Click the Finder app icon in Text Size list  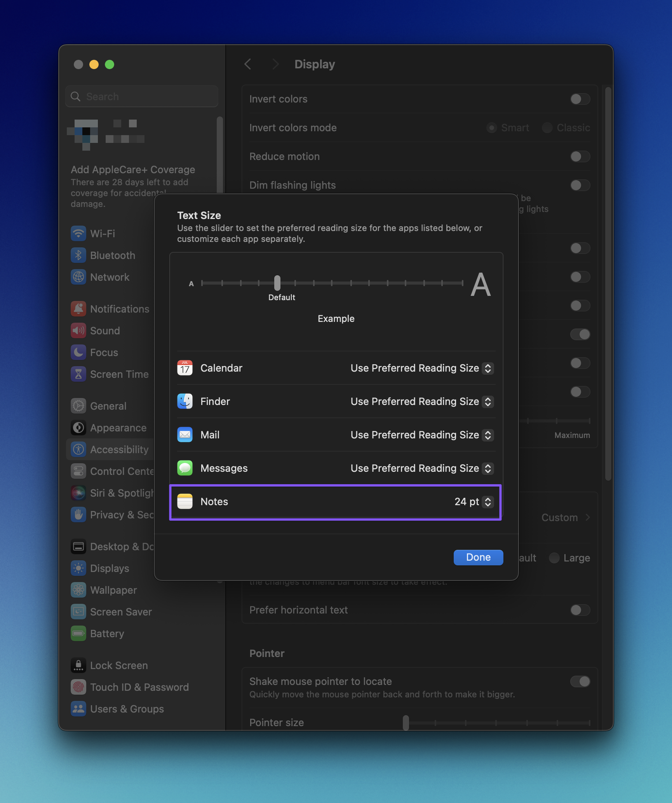tap(185, 401)
